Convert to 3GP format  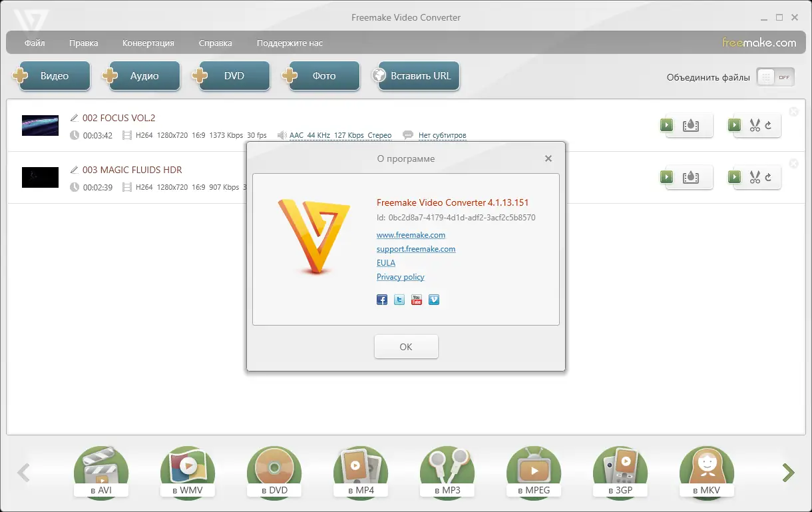620,473
